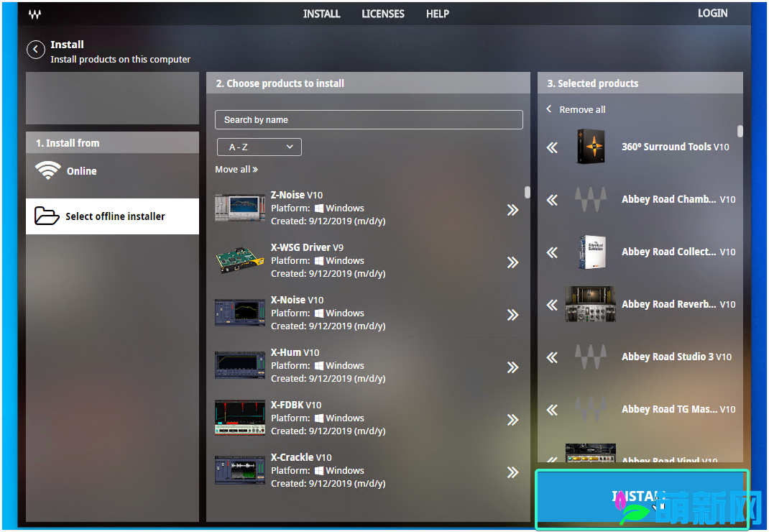Click the X-Noise plugin thumbnail
769x532 pixels.
click(240, 313)
